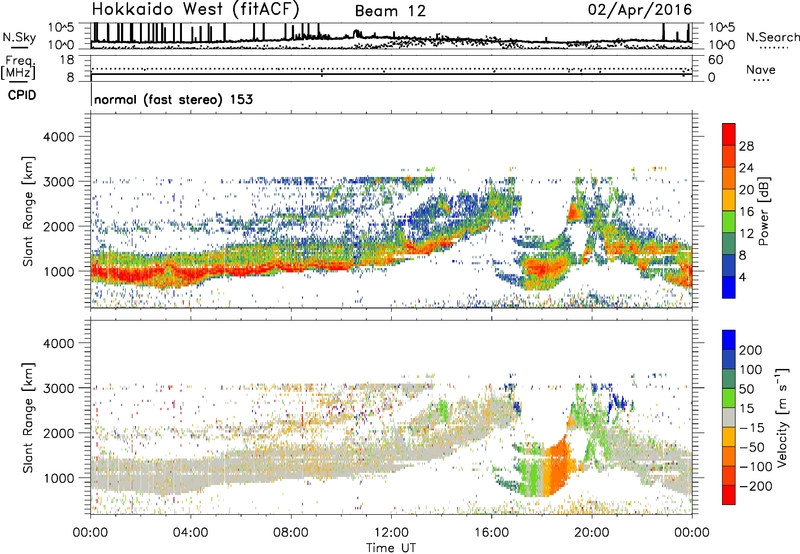Click the 'CPID' row label
Viewport: 800px width, 554px height.
[22, 95]
